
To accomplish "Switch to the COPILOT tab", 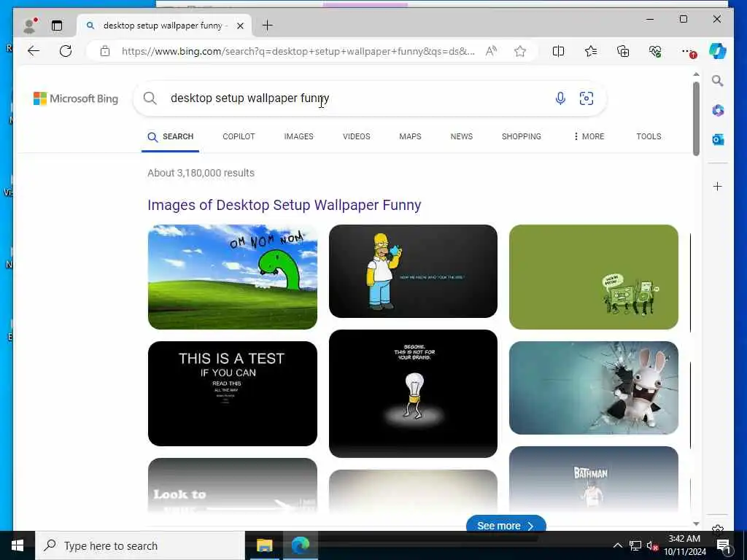I will pyautogui.click(x=239, y=136).
